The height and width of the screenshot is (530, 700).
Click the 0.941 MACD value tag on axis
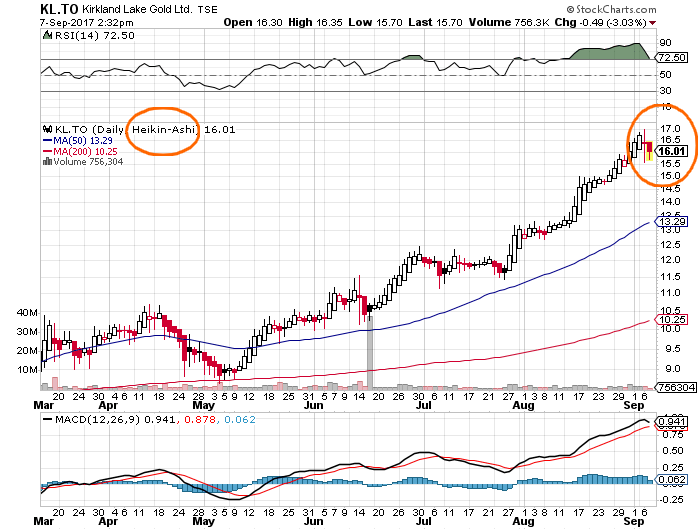pos(671,421)
